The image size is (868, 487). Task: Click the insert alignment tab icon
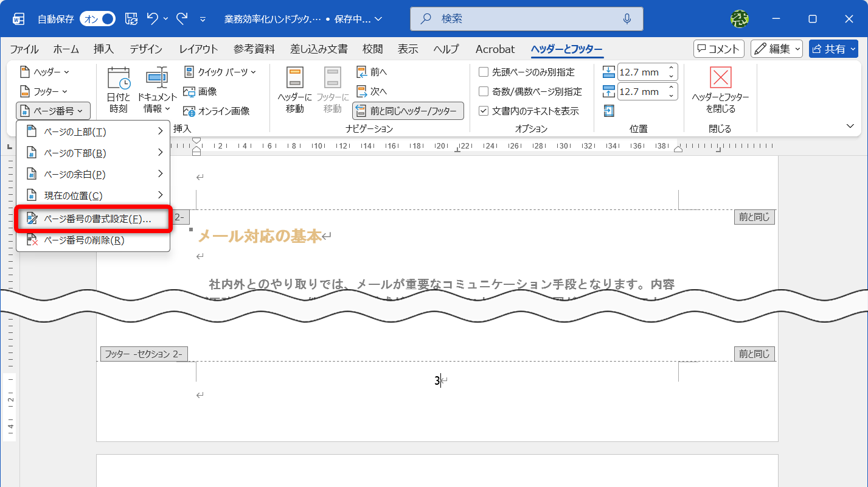pyautogui.click(x=609, y=111)
